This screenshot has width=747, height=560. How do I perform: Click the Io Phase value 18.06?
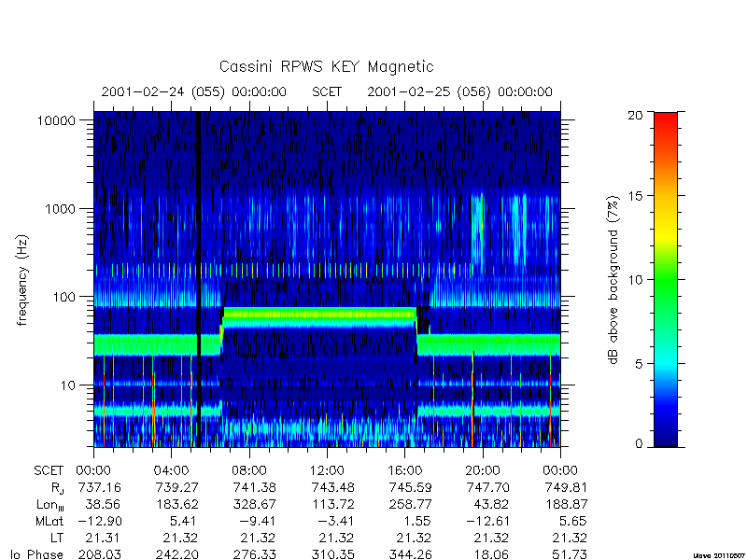coord(492,554)
